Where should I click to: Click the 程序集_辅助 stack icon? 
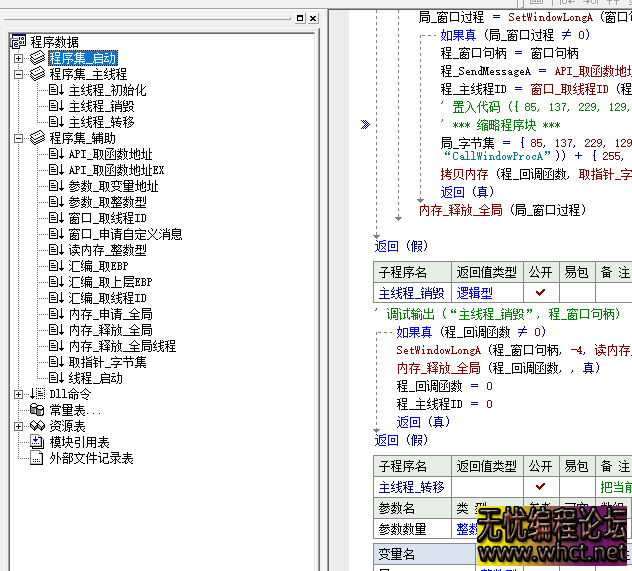coord(37,138)
